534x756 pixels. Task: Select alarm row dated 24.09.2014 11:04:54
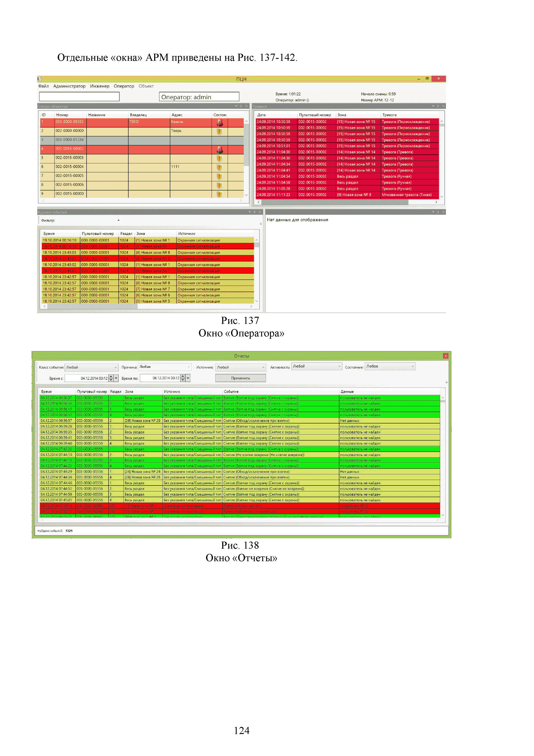coord(348,177)
